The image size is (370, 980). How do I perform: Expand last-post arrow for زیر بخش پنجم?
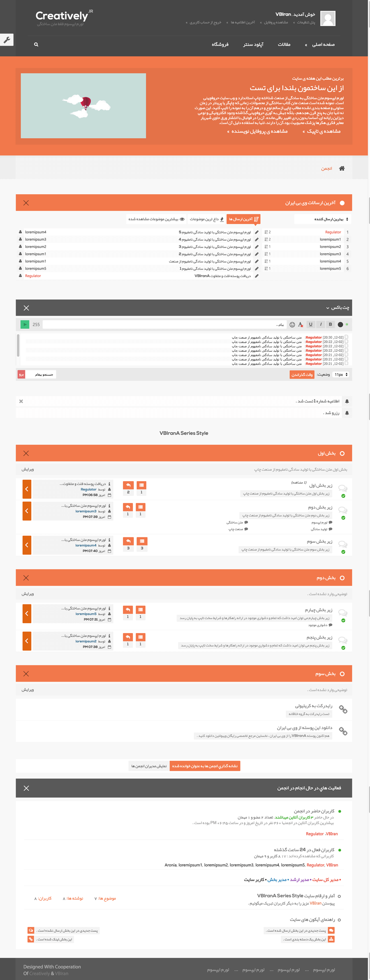(27, 641)
